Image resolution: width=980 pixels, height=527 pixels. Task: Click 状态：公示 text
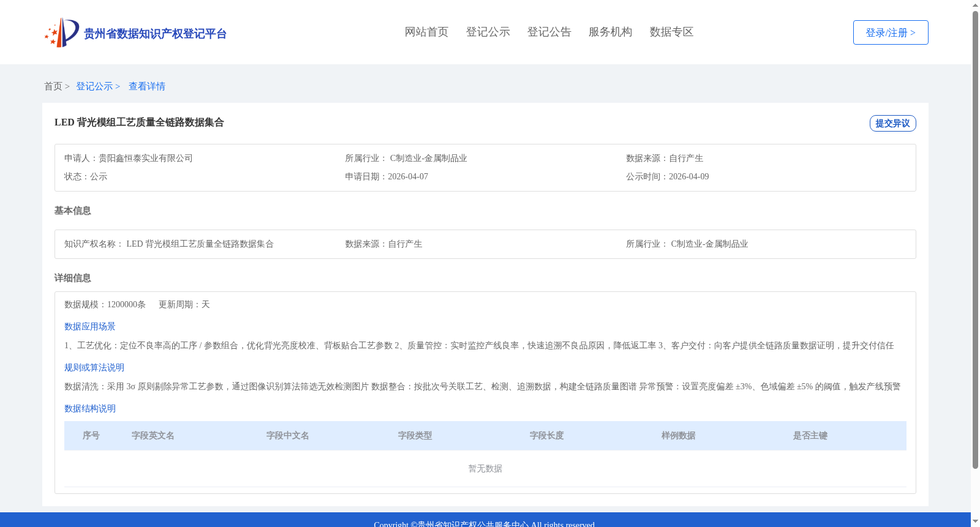point(86,176)
